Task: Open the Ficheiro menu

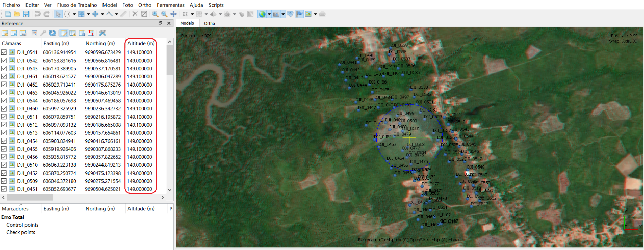Action: point(11,4)
